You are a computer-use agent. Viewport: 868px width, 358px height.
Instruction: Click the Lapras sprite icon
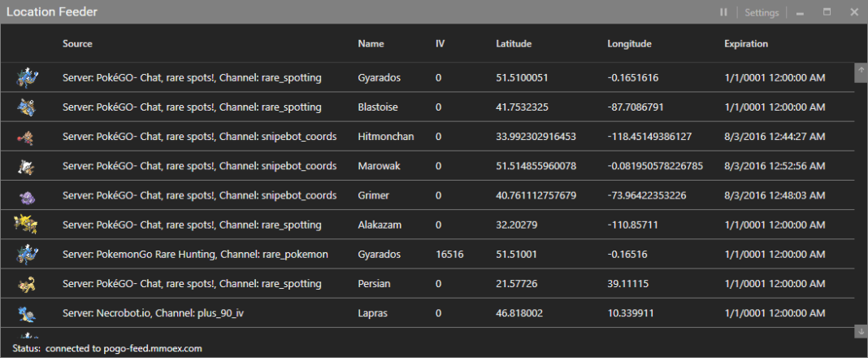[x=26, y=312]
